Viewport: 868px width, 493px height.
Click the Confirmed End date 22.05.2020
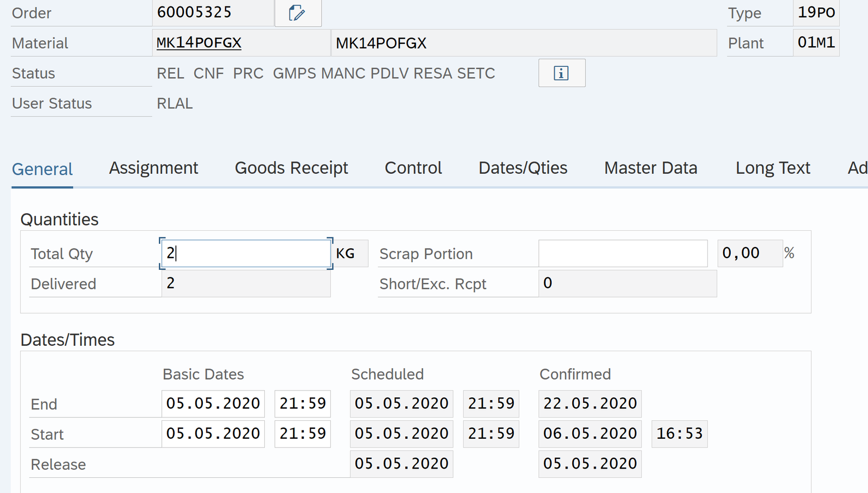[590, 403]
